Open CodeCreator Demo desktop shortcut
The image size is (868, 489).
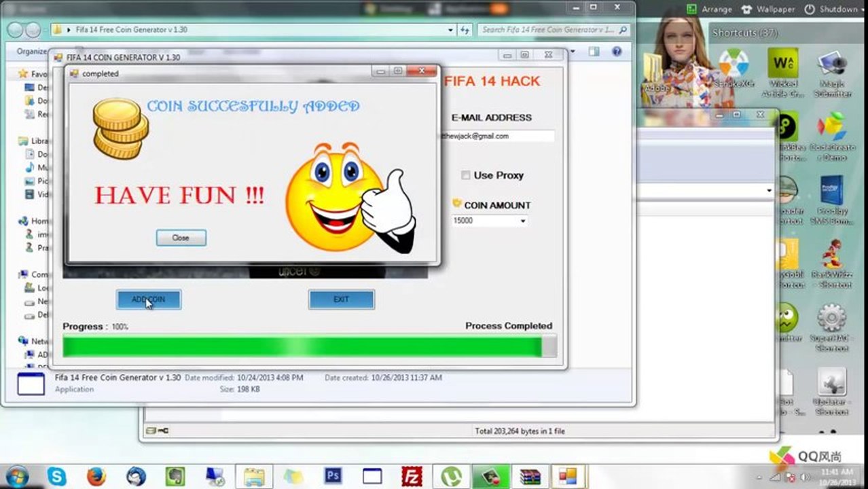point(832,136)
